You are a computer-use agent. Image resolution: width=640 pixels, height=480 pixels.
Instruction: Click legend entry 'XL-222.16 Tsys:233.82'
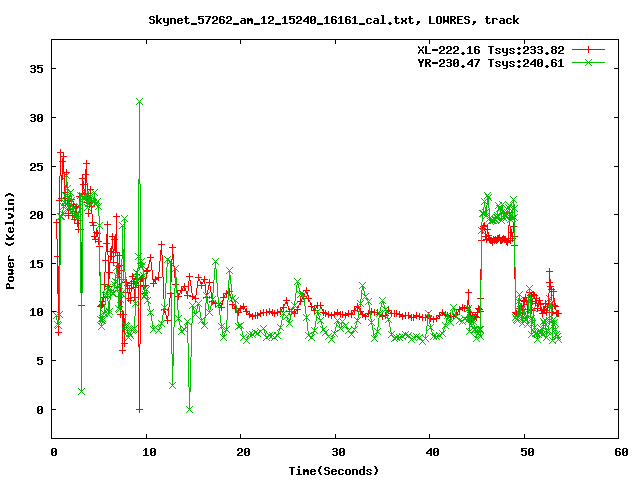coord(491,50)
